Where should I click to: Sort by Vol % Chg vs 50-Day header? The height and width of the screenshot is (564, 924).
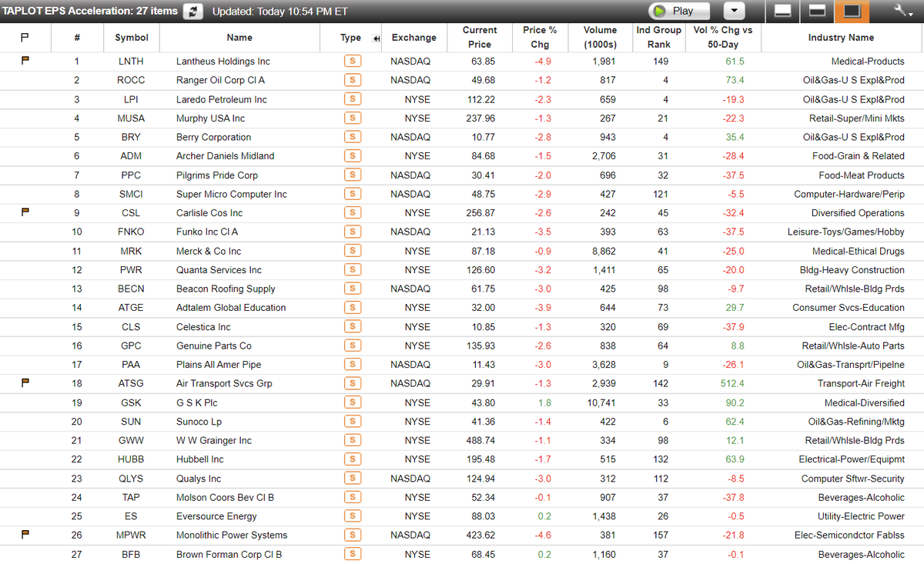pyautogui.click(x=723, y=38)
